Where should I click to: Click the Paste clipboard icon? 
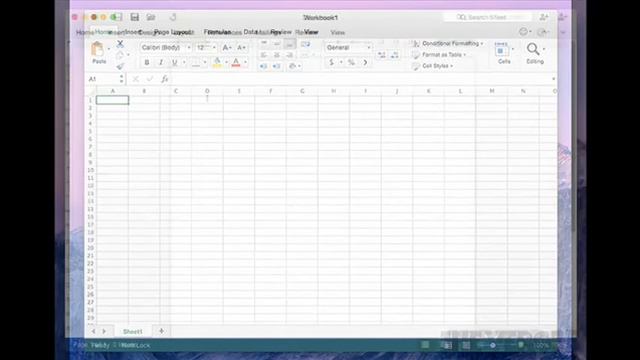click(97, 49)
